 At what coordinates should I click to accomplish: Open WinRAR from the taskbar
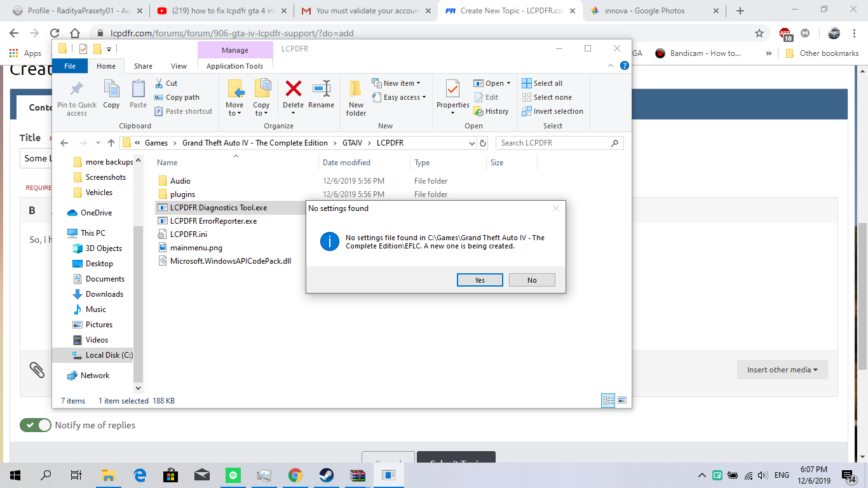tap(357, 475)
